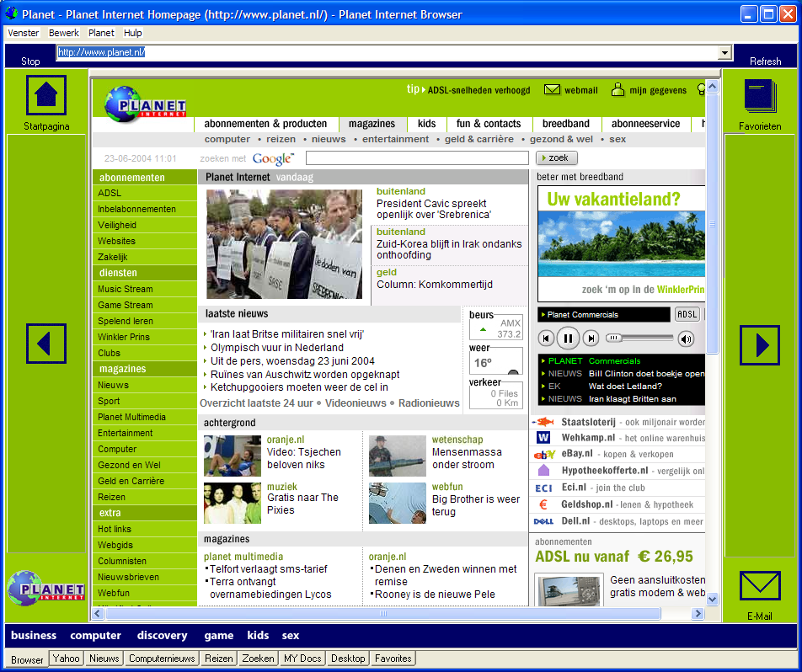Open the Srebrenica protest photo
The height and width of the screenshot is (672, 802).
point(285,244)
